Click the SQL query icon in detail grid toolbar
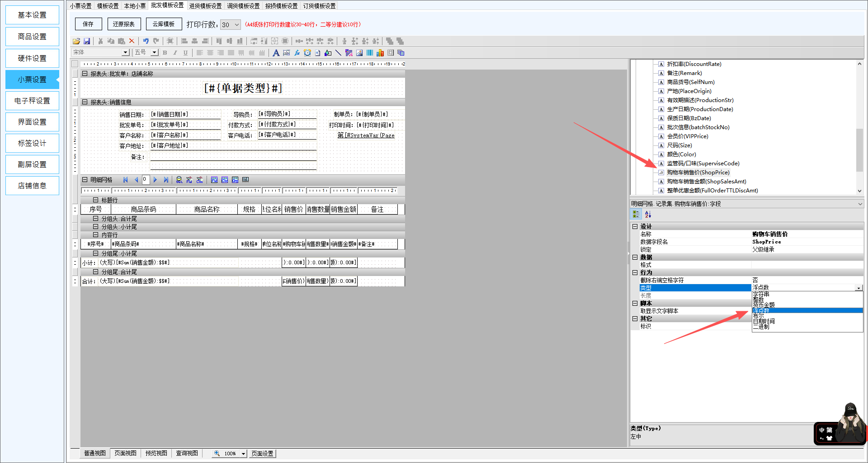 (179, 180)
